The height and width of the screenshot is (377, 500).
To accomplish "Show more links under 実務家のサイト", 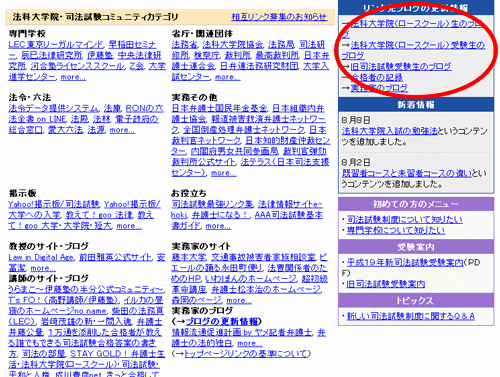I will tap(239, 300).
